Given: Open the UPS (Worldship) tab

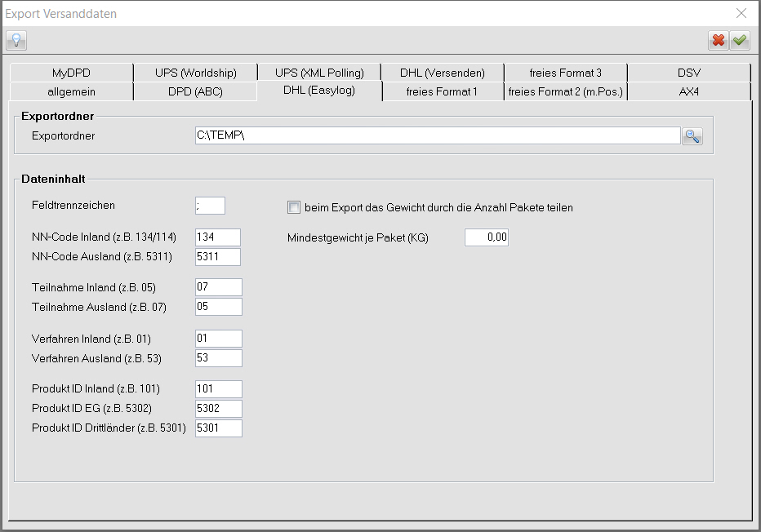Looking at the screenshot, I should 194,73.
